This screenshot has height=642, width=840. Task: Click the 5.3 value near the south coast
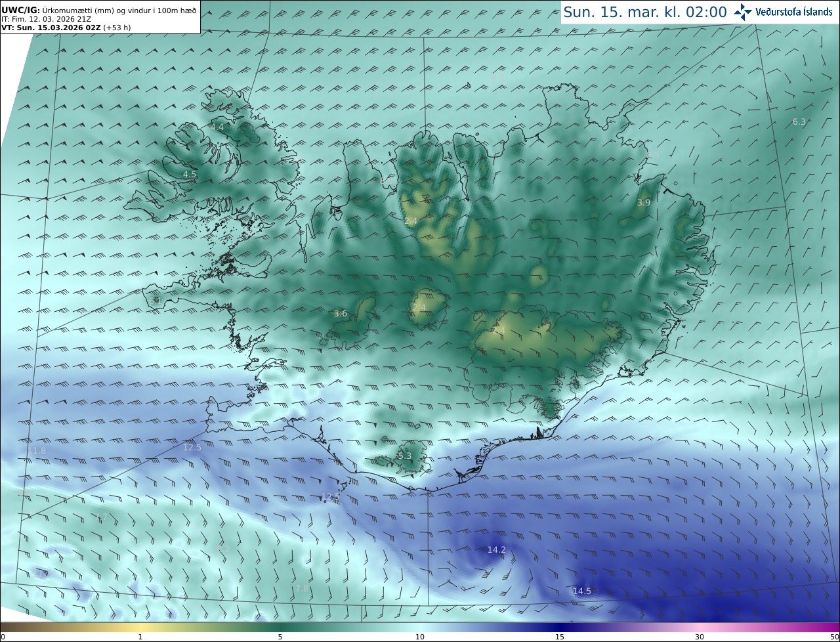404,456
